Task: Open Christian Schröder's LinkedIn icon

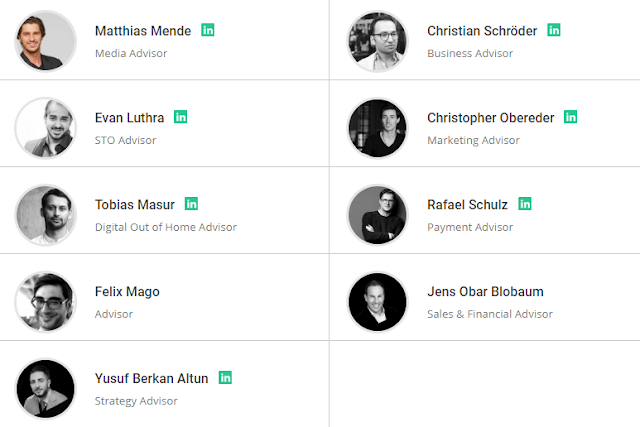Action: coord(554,30)
